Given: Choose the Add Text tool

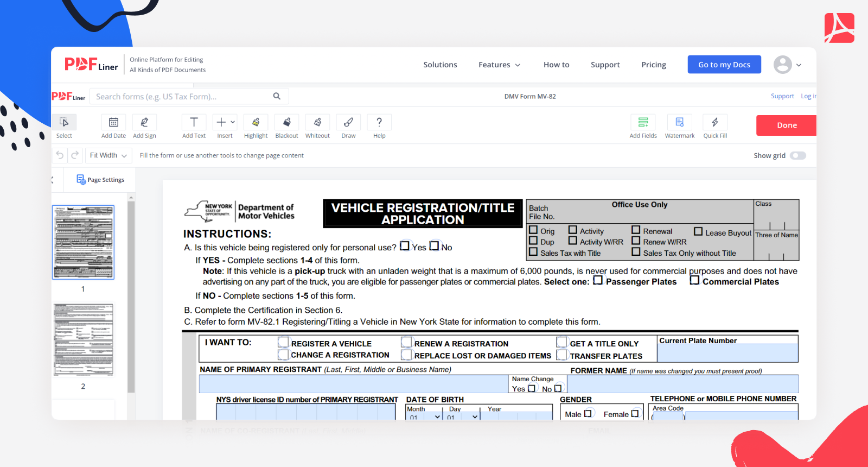Looking at the screenshot, I should (194, 123).
